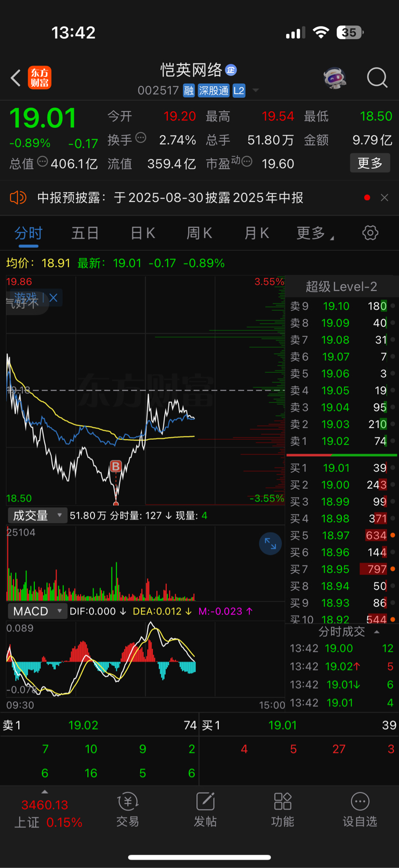Tap the 更多 button in quote header
Viewport: 399px width, 868px height.
pyautogui.click(x=370, y=163)
